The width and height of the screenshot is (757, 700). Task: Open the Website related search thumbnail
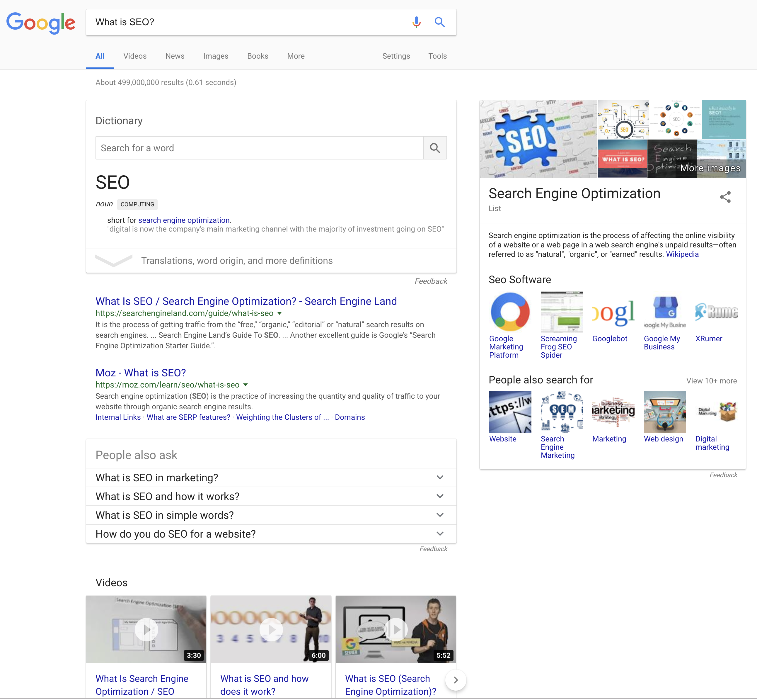(510, 412)
